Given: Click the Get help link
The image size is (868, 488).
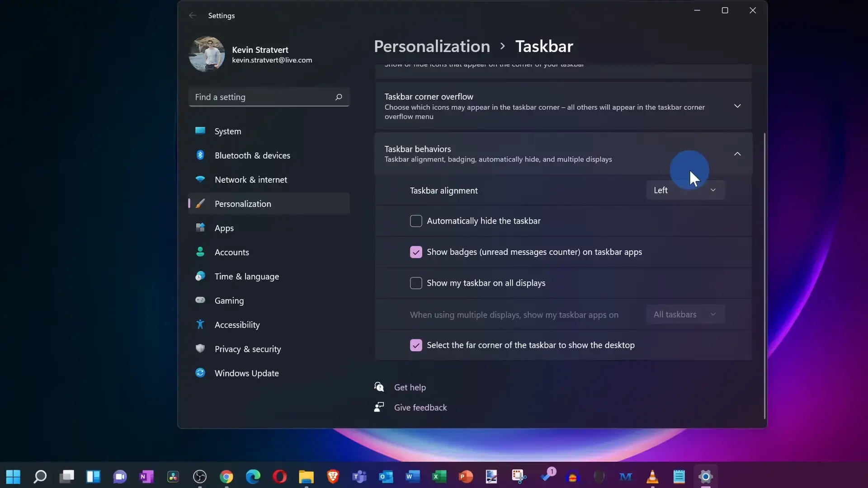Looking at the screenshot, I should (x=410, y=387).
